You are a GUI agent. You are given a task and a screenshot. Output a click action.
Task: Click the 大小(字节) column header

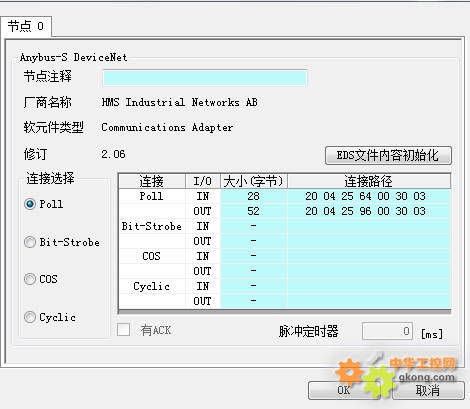(x=254, y=181)
